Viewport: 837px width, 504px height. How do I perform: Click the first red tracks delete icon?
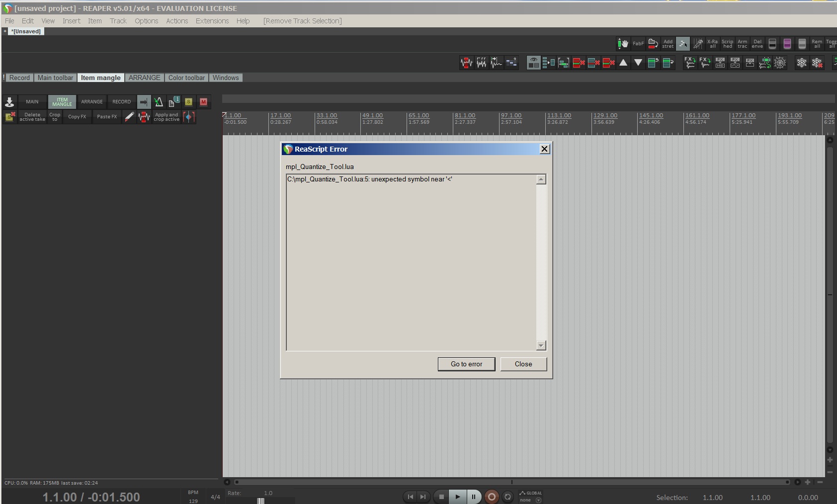click(x=579, y=63)
